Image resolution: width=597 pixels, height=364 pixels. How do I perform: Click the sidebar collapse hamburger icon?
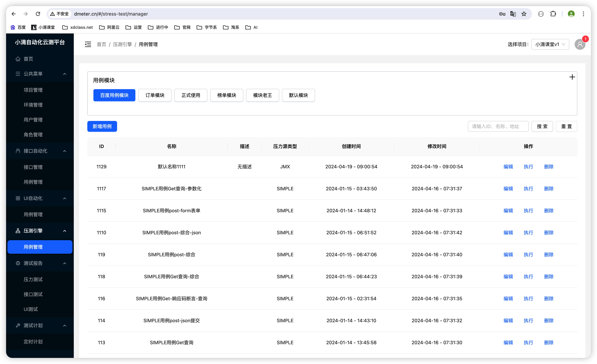[88, 44]
